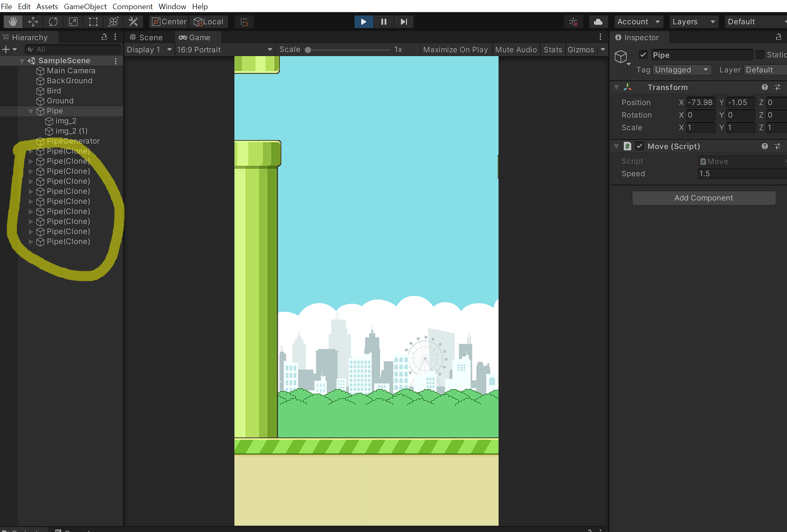Enable the Static checkbox
Screen dimensions: 787x532
click(x=760, y=55)
